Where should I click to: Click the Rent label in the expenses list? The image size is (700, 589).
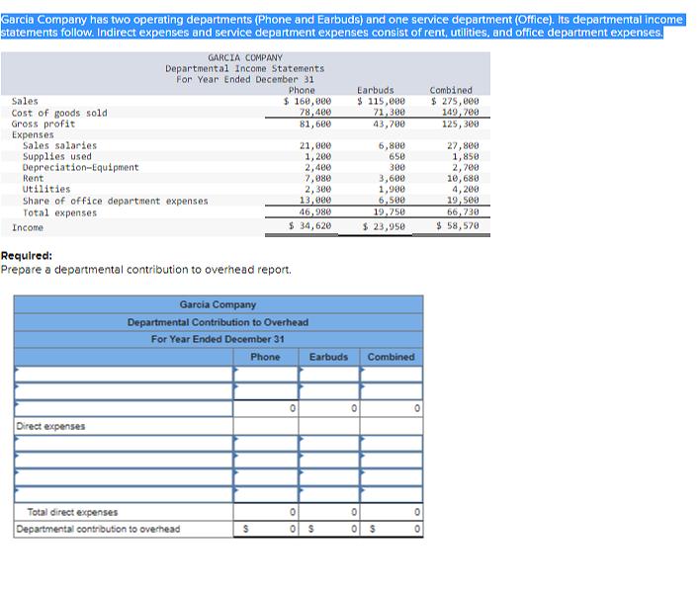[x=34, y=178]
